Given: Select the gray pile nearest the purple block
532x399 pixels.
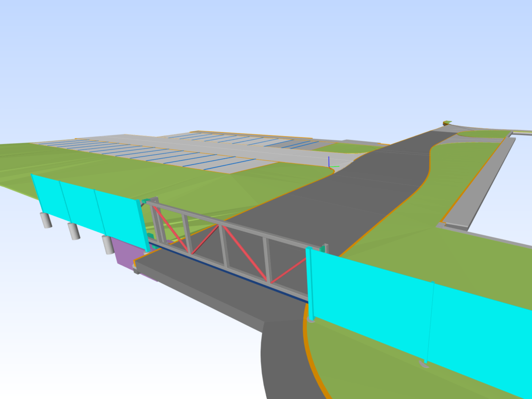Looking at the screenshot, I should click(x=108, y=245).
